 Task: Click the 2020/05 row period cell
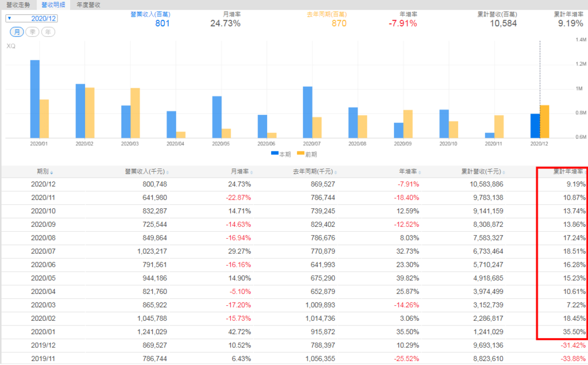point(43,278)
